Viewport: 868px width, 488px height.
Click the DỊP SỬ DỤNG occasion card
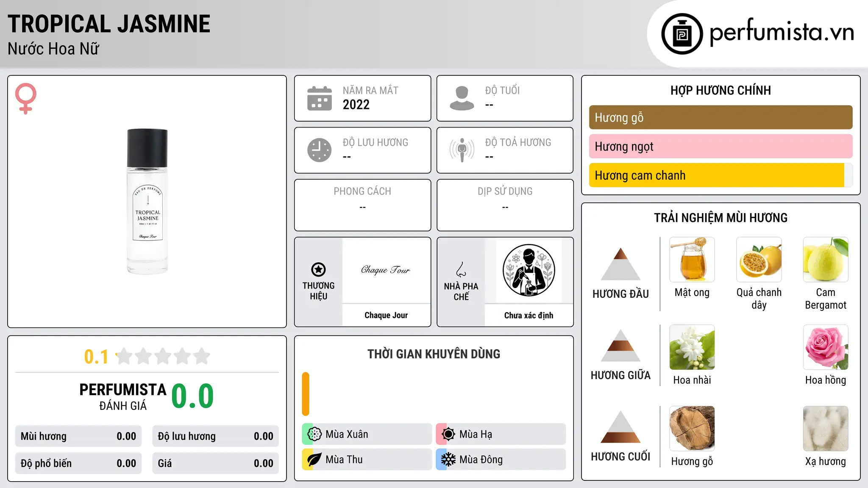point(505,205)
